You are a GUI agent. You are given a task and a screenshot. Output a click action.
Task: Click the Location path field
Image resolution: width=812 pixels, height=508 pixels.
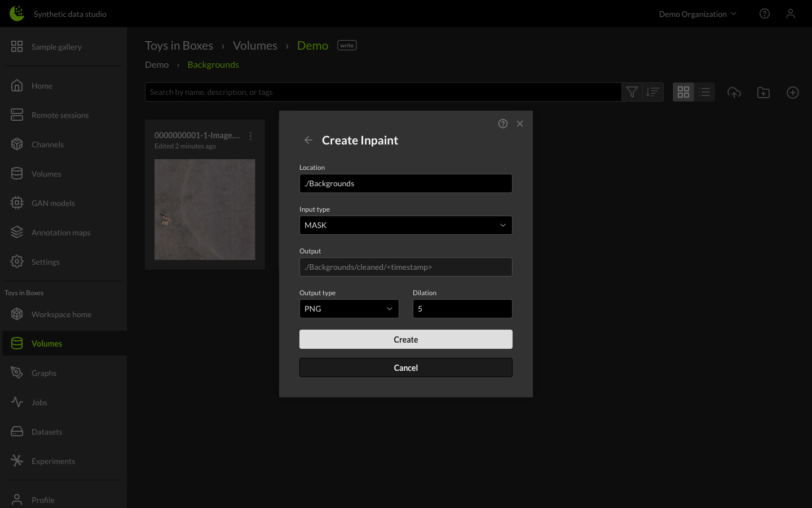[x=405, y=183]
